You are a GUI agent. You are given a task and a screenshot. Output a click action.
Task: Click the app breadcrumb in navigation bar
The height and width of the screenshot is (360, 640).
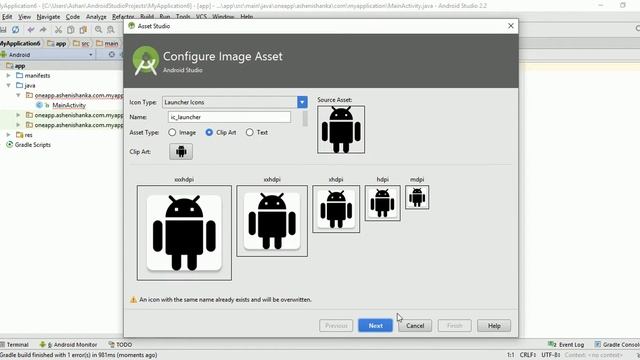coord(57,43)
